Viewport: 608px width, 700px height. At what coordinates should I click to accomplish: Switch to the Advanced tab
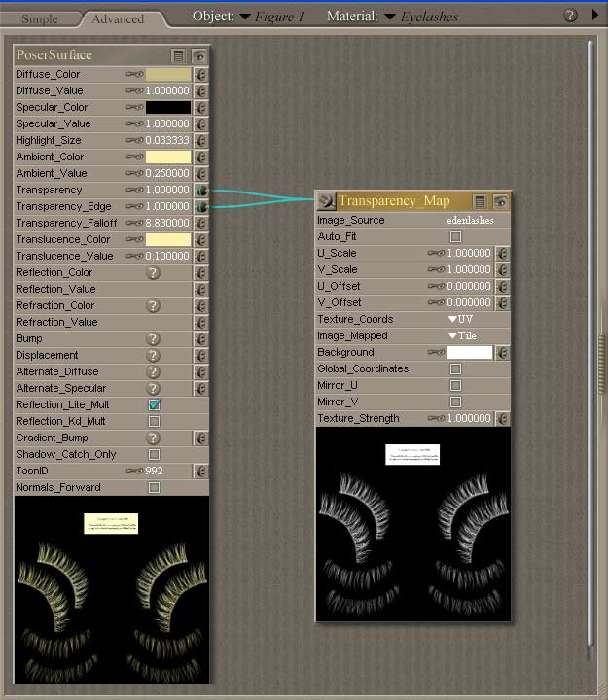118,18
